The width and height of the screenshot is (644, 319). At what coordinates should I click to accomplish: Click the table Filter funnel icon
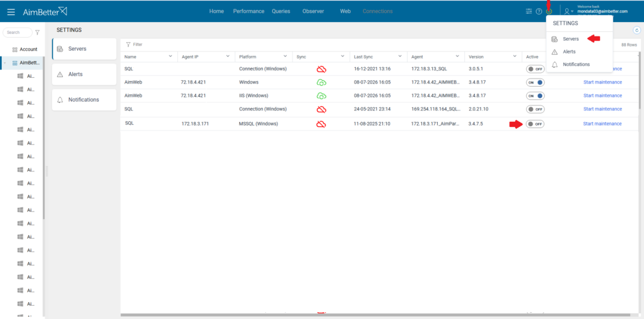click(x=128, y=45)
